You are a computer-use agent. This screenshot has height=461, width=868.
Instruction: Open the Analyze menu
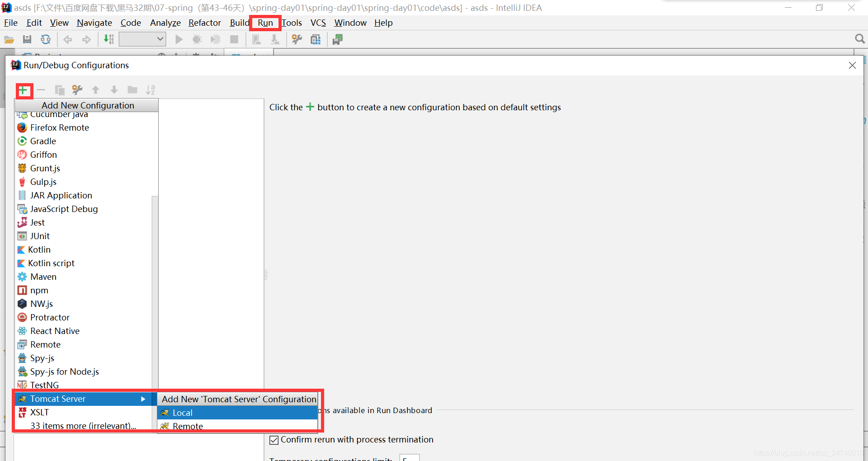point(165,23)
